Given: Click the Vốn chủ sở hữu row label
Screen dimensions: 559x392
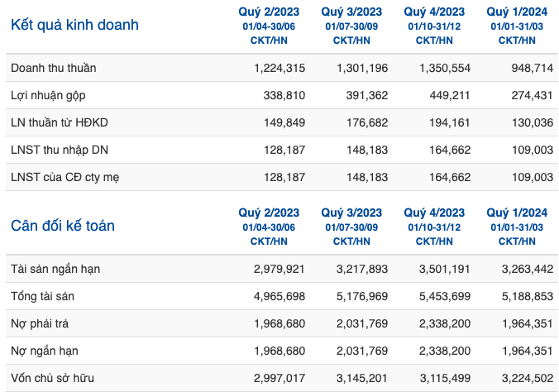Looking at the screenshot, I should [x=52, y=378].
